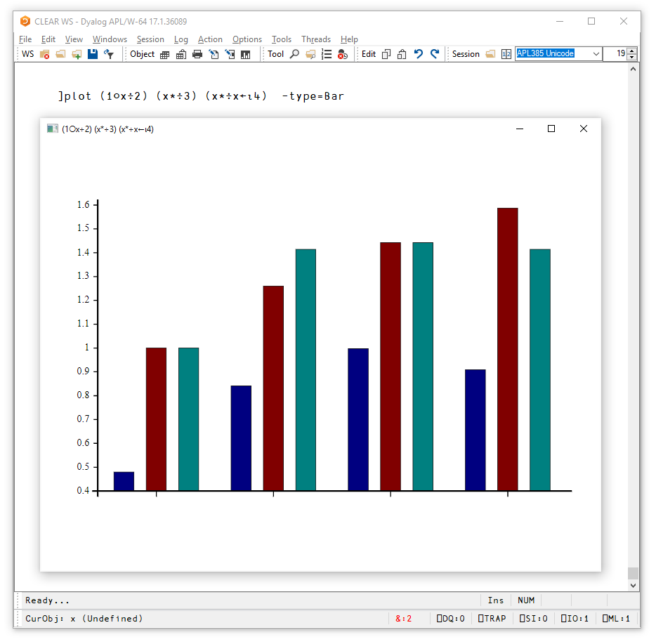Click the Object toolbar label
The width and height of the screenshot is (656, 644).
coord(143,54)
